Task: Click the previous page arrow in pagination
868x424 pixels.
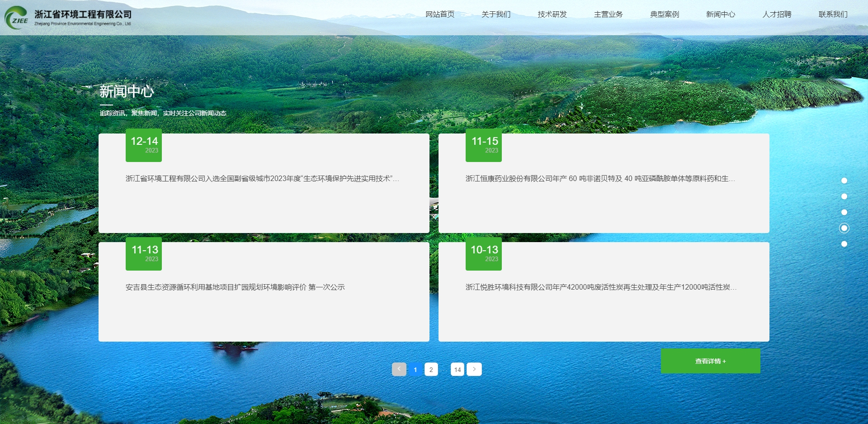Action: (399, 369)
